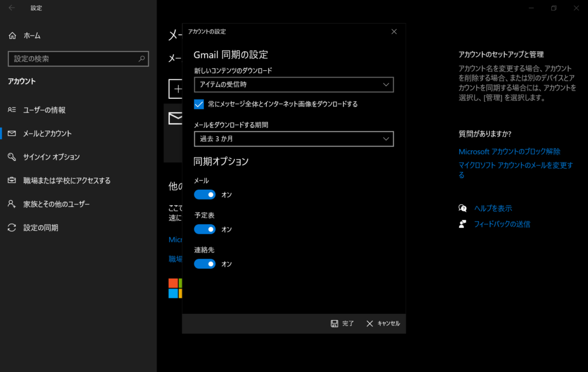Select メールとアカウント in sidebar
This screenshot has width=588, height=372.
(x=78, y=133)
